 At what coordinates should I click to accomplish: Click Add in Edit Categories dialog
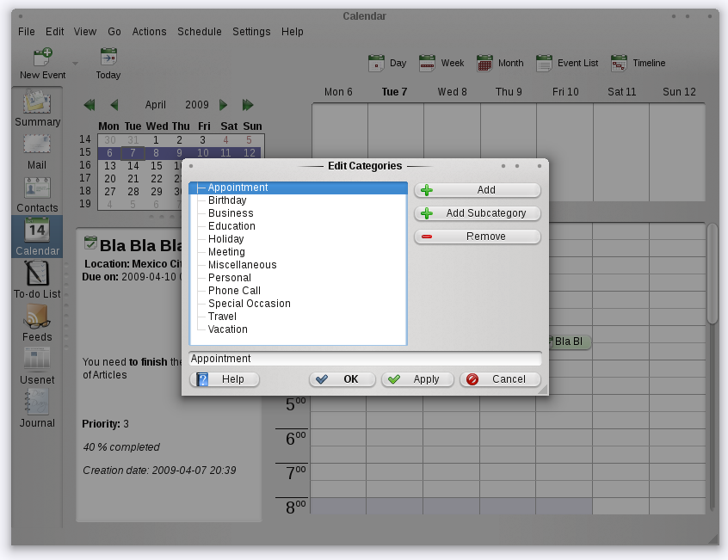point(478,190)
